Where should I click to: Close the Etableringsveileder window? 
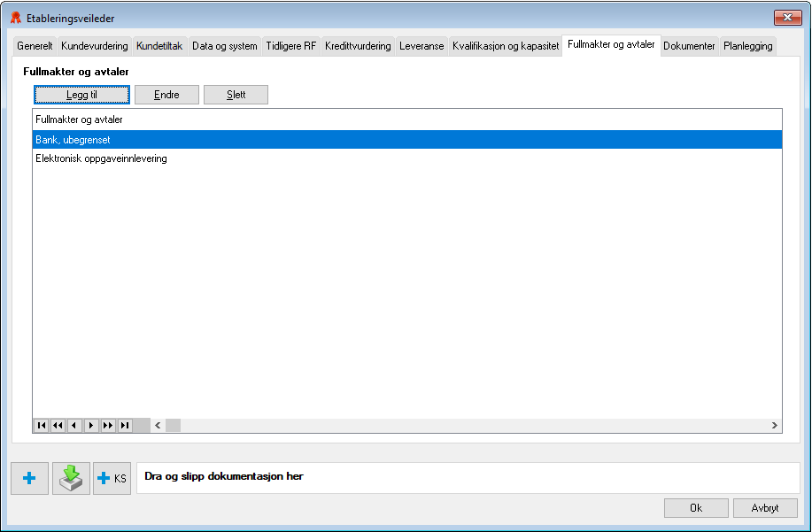(788, 18)
